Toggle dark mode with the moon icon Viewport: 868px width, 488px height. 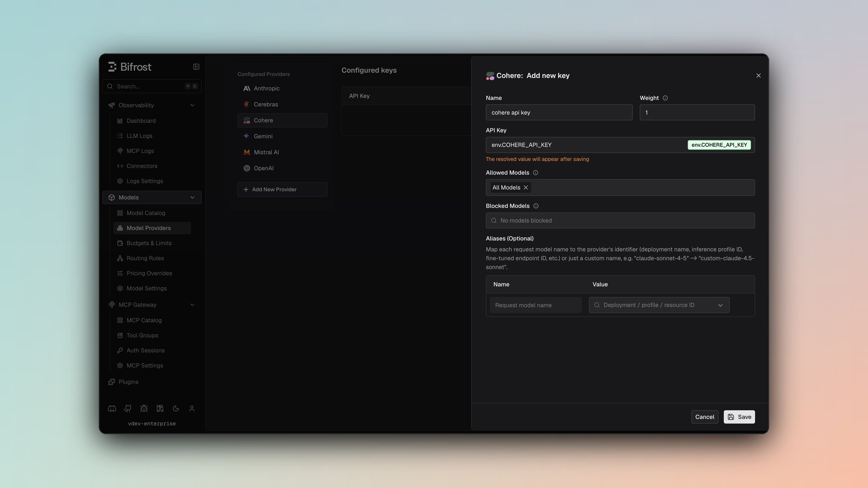176,408
